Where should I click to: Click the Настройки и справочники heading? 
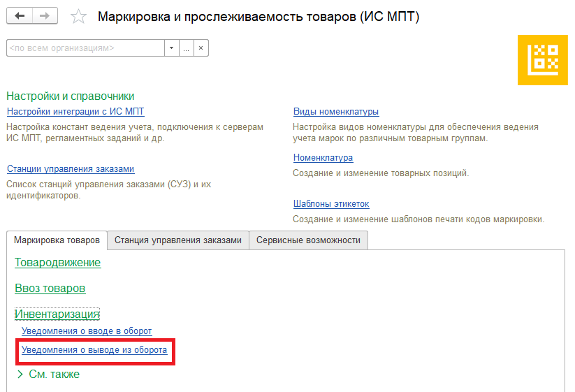click(71, 96)
